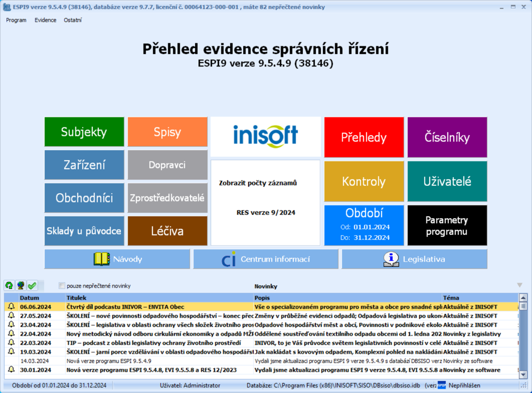Click the bell icon for 27.05.2024 news

[x=11, y=316]
